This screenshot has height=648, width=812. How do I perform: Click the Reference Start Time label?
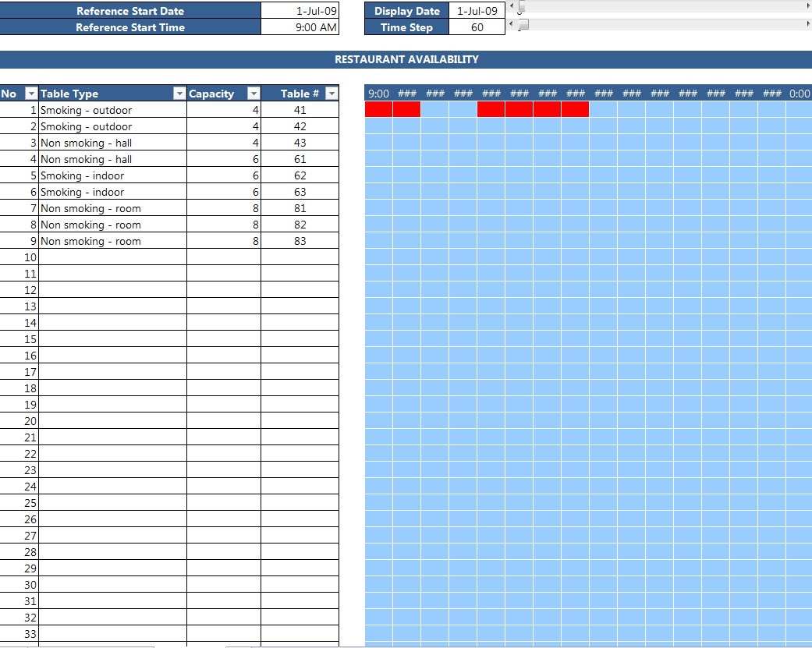(x=130, y=27)
